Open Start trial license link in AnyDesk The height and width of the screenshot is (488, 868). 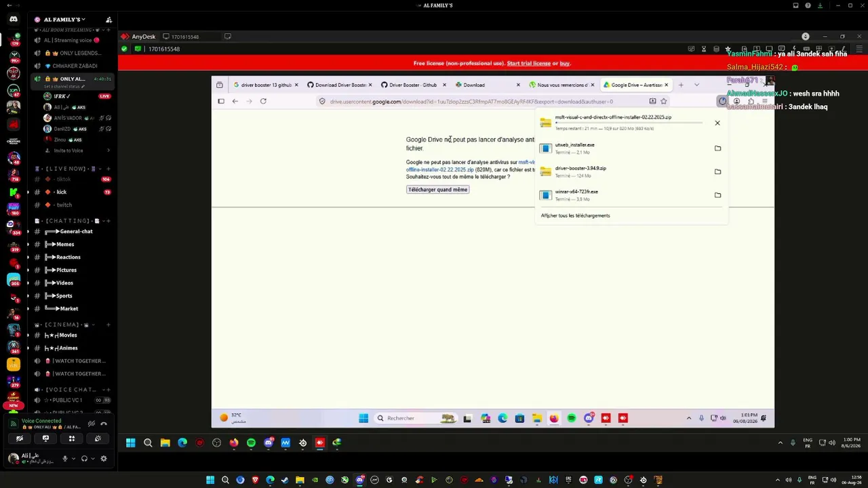pyautogui.click(x=528, y=63)
